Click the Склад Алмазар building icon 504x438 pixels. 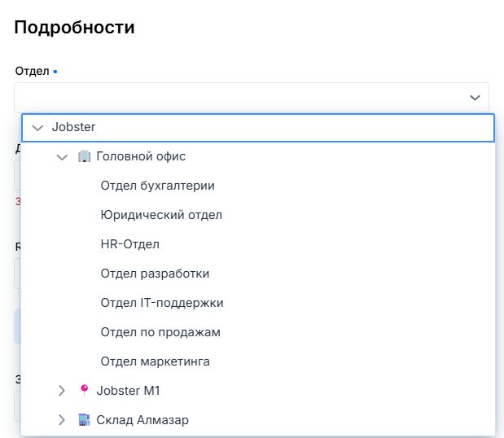(84, 420)
